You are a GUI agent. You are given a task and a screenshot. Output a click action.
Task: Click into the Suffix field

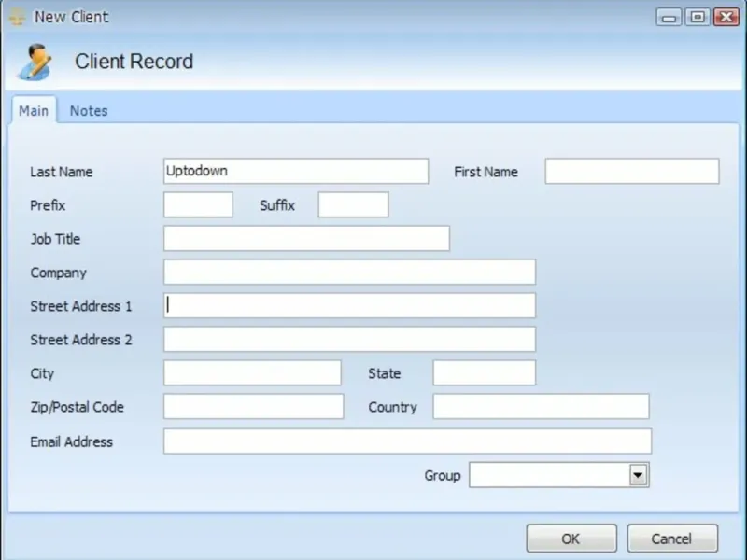353,204
